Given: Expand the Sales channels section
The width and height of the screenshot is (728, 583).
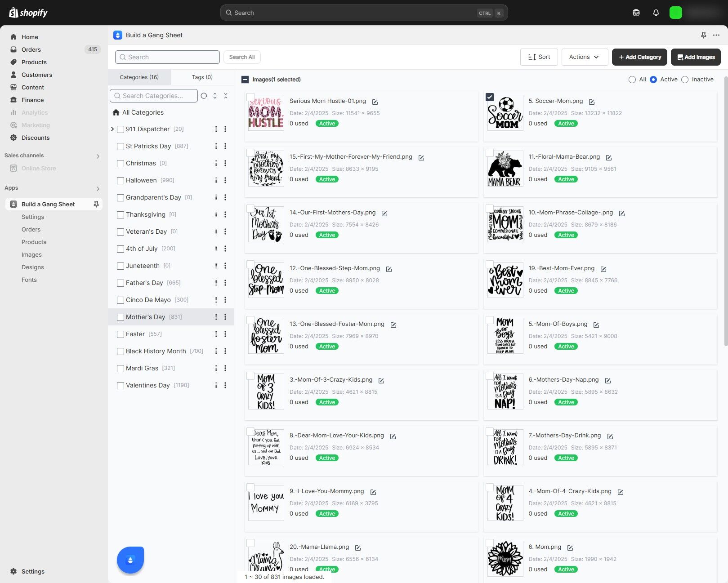Looking at the screenshot, I should coord(98,156).
